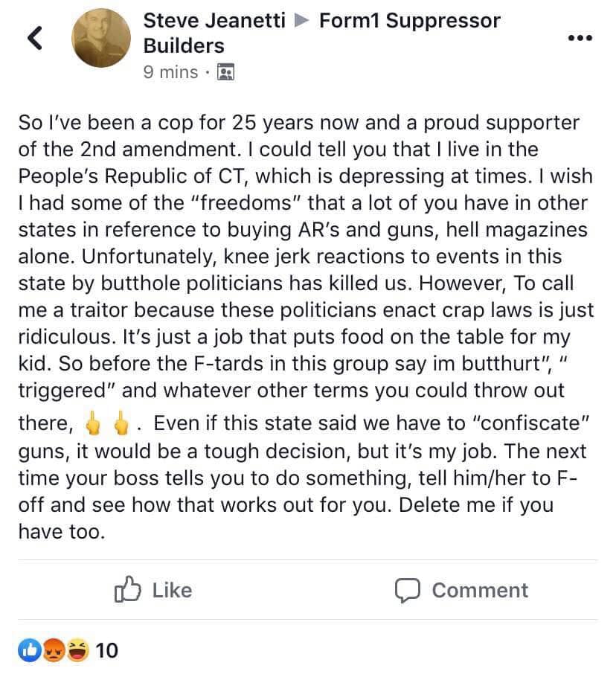Open the Form1 Suppressor group link
This screenshot has height=677, width=616.
(409, 21)
